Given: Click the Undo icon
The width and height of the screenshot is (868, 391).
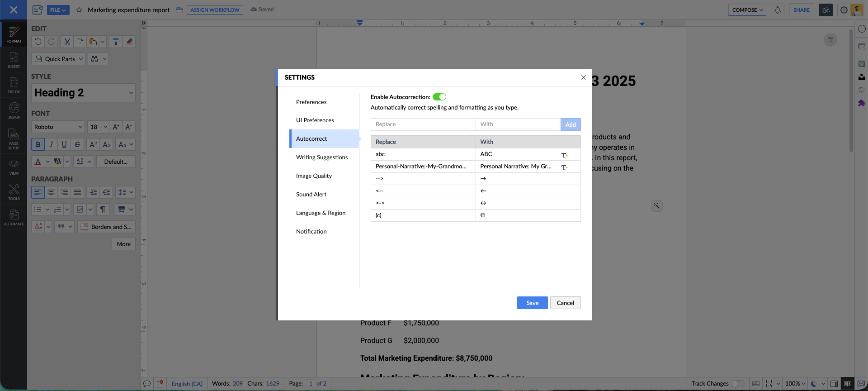Looking at the screenshot, I should pyautogui.click(x=38, y=42).
